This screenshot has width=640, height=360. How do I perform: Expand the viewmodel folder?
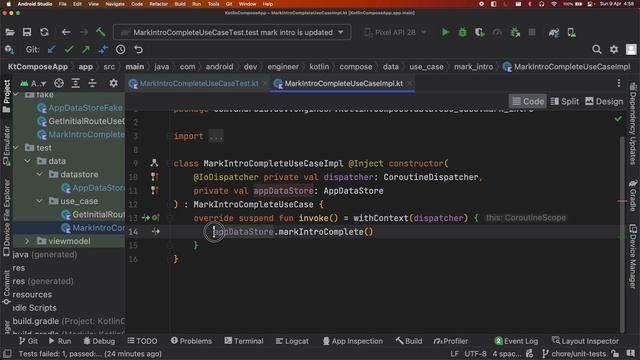[x=28, y=241]
